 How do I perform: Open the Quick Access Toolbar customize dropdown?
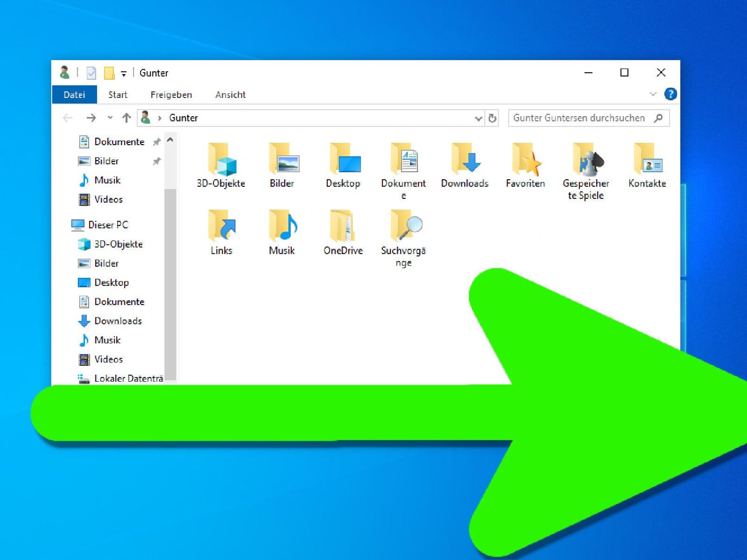coord(124,74)
